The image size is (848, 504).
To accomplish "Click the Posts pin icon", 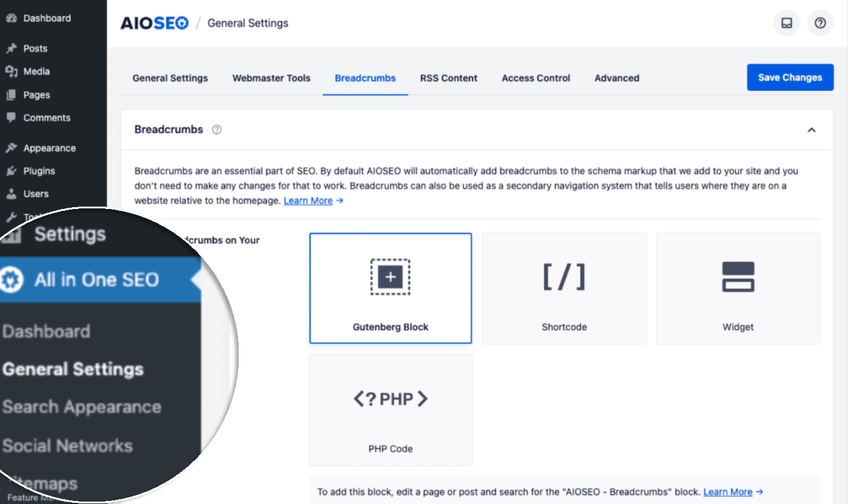I will click(11, 48).
